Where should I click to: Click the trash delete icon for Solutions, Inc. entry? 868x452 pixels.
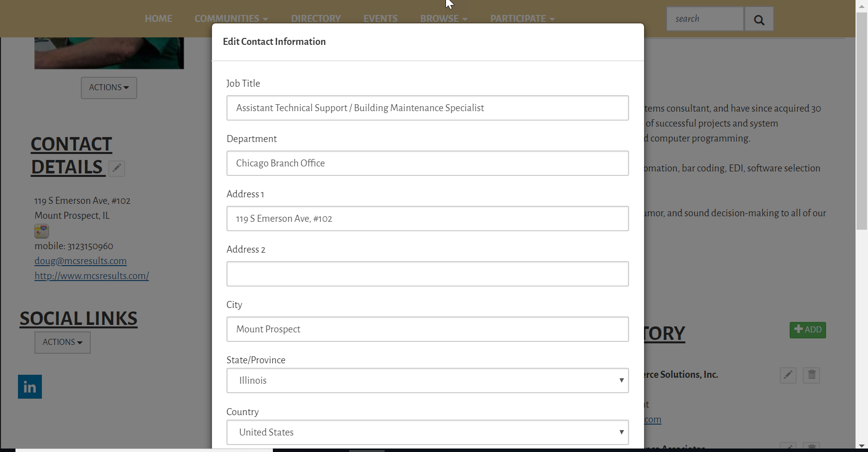point(812,375)
